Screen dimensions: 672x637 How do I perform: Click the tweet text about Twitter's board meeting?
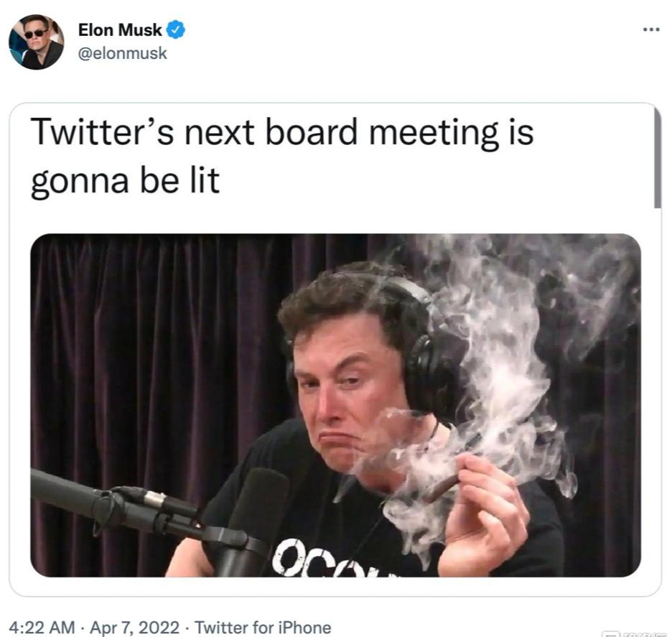click(x=282, y=157)
